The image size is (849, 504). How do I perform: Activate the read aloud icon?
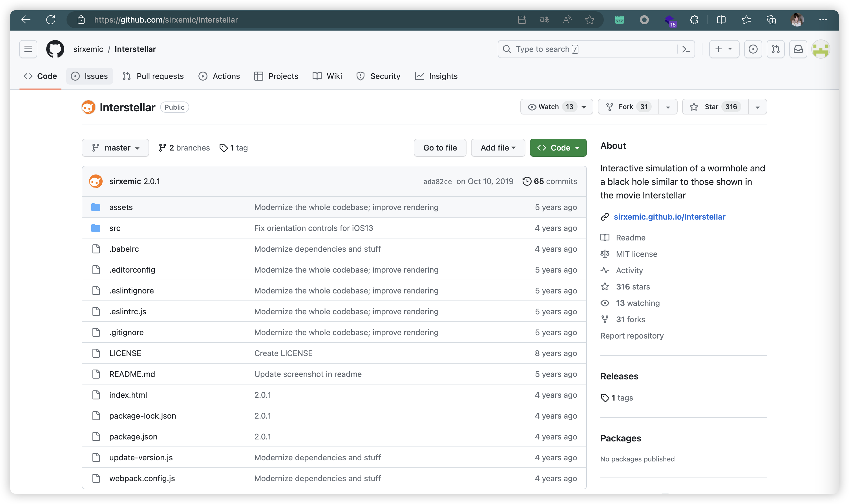567,20
